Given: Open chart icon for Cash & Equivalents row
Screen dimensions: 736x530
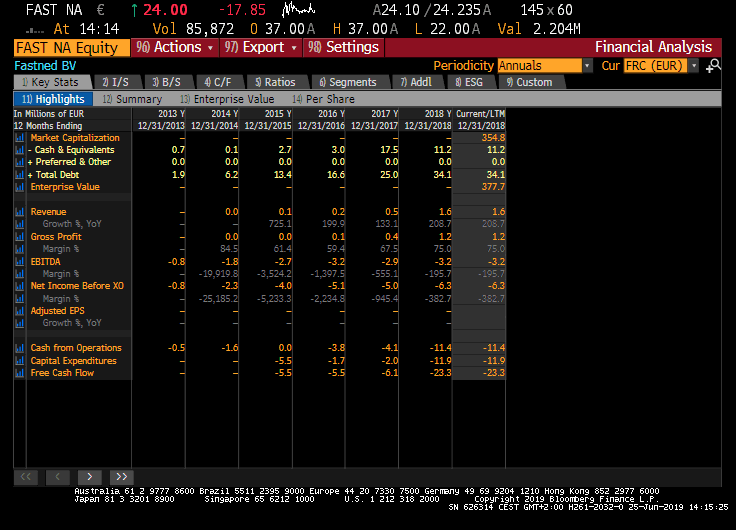Looking at the screenshot, I should point(20,150).
